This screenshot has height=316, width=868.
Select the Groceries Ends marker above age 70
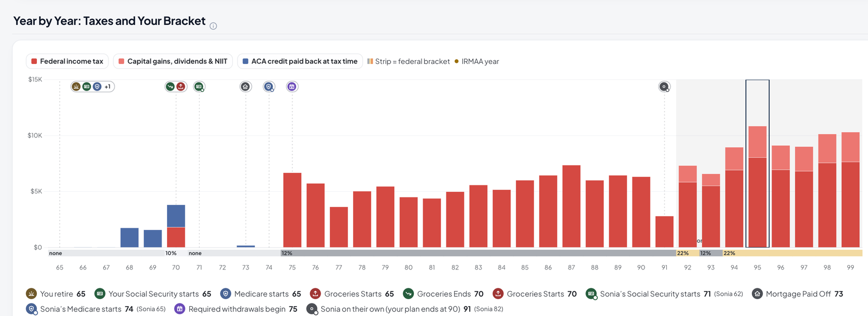[171, 87]
